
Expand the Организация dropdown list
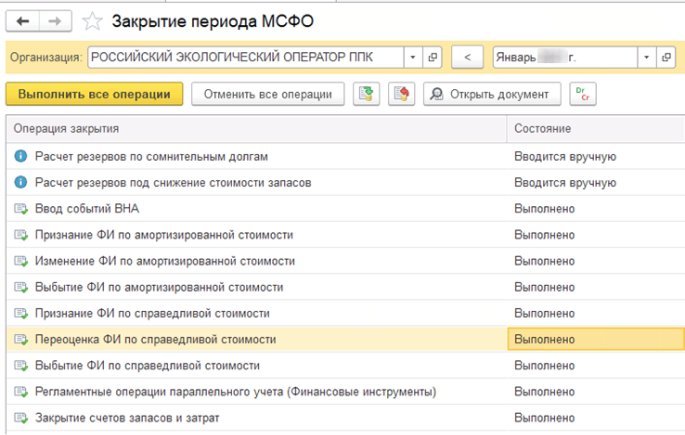(x=412, y=58)
